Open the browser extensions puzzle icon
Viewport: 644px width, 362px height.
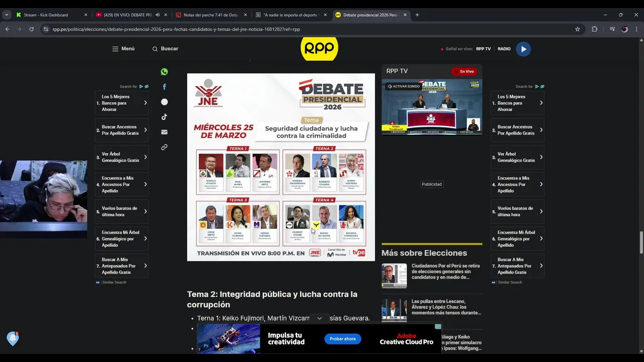[594, 29]
